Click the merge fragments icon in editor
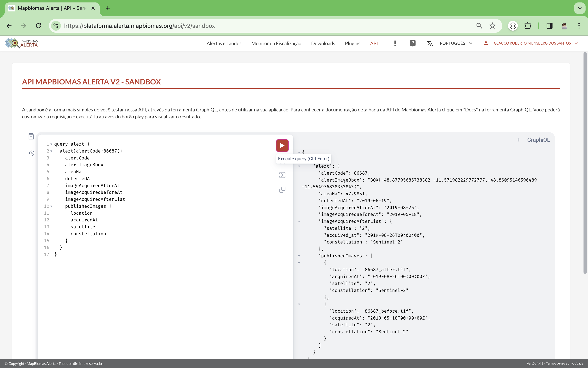The image size is (588, 368). tap(282, 175)
